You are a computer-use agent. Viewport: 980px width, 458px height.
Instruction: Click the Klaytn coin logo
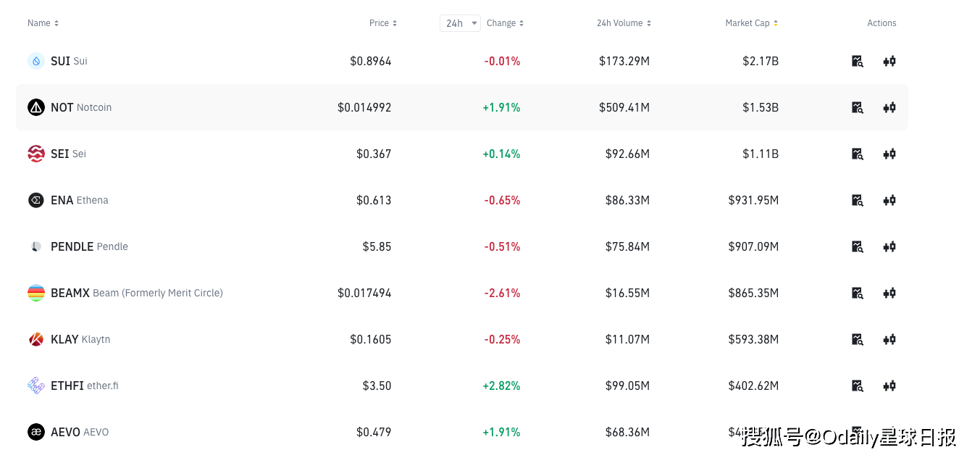tap(36, 339)
